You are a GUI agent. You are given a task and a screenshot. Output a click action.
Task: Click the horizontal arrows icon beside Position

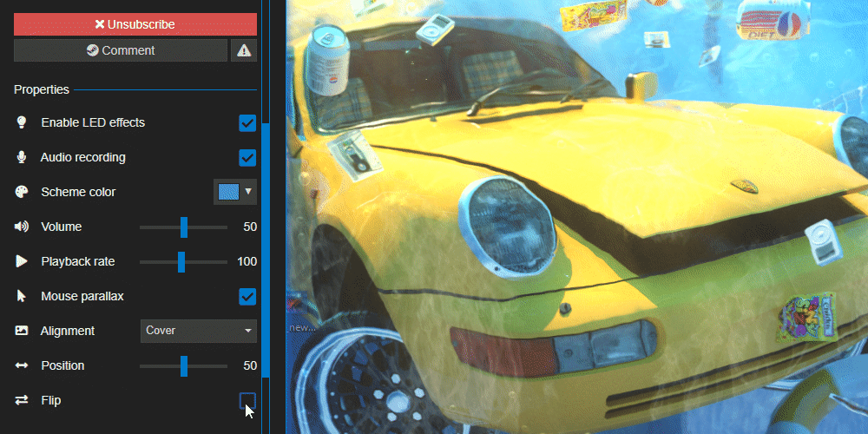point(22,365)
